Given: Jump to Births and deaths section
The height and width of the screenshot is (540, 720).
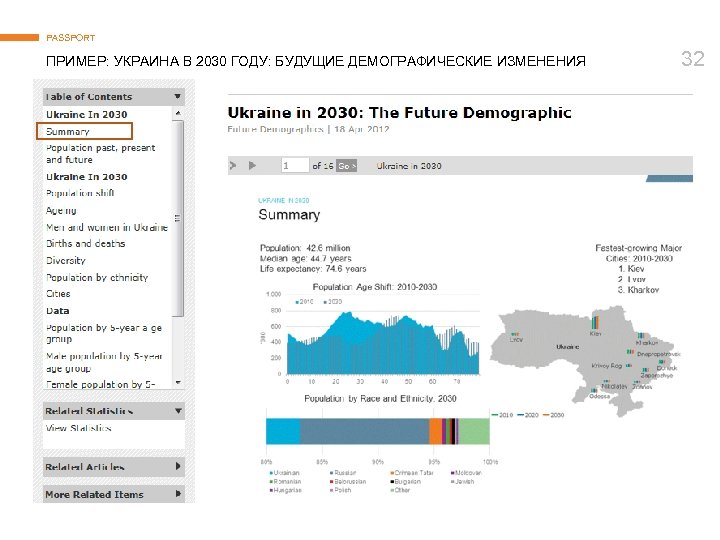Looking at the screenshot, I should pyautogui.click(x=85, y=243).
